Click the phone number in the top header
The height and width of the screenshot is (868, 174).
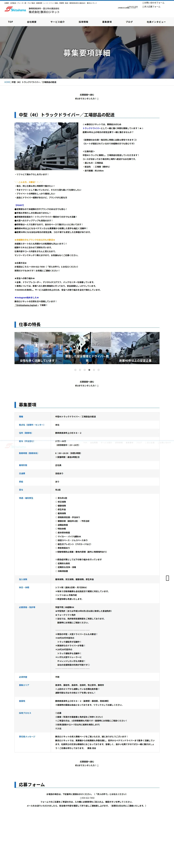click(x=133, y=7)
